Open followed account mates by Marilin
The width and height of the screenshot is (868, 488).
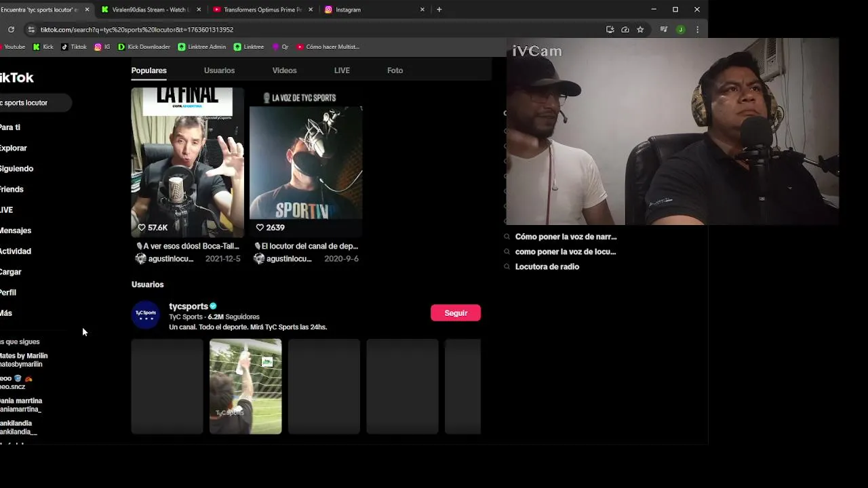coord(24,360)
